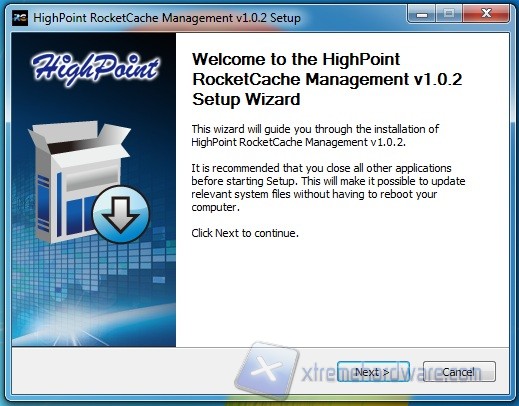Click the window title bar text
Screen dimensions: 519x406
coord(167,18)
